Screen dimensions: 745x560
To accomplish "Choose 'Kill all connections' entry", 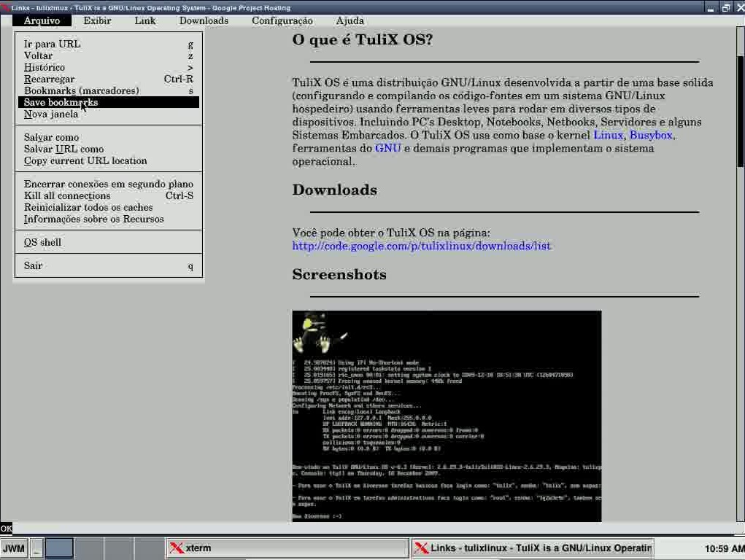I will coord(108,195).
